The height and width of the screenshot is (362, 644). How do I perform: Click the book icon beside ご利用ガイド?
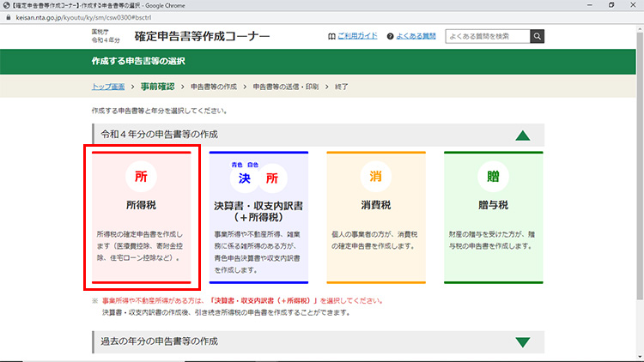(x=332, y=37)
